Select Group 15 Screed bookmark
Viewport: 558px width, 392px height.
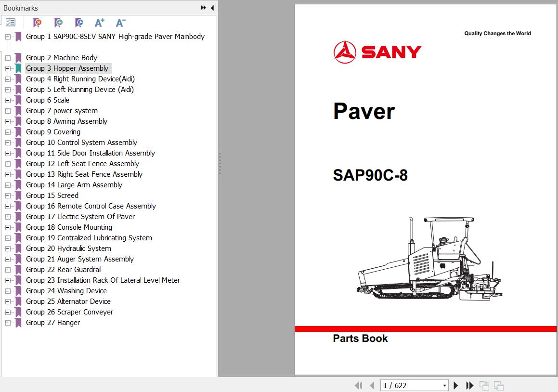pyautogui.click(x=52, y=196)
